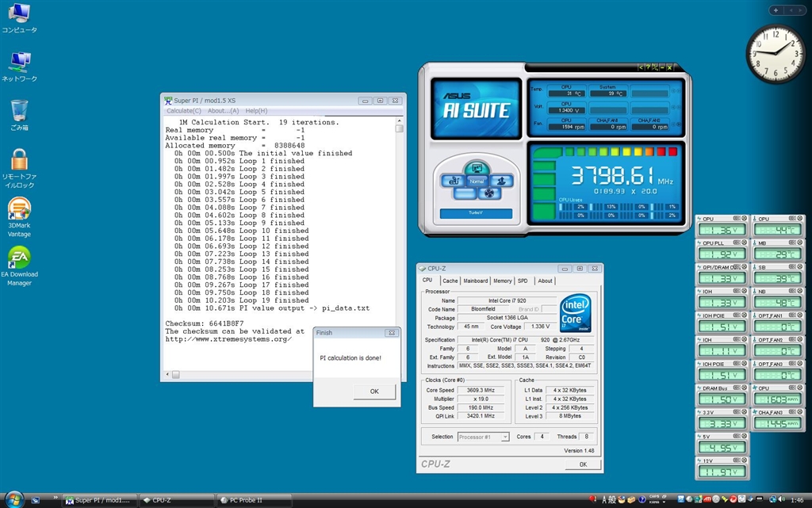Image resolution: width=812 pixels, height=508 pixels.
Task: Click the show desktop quick launch icon
Action: 35,500
